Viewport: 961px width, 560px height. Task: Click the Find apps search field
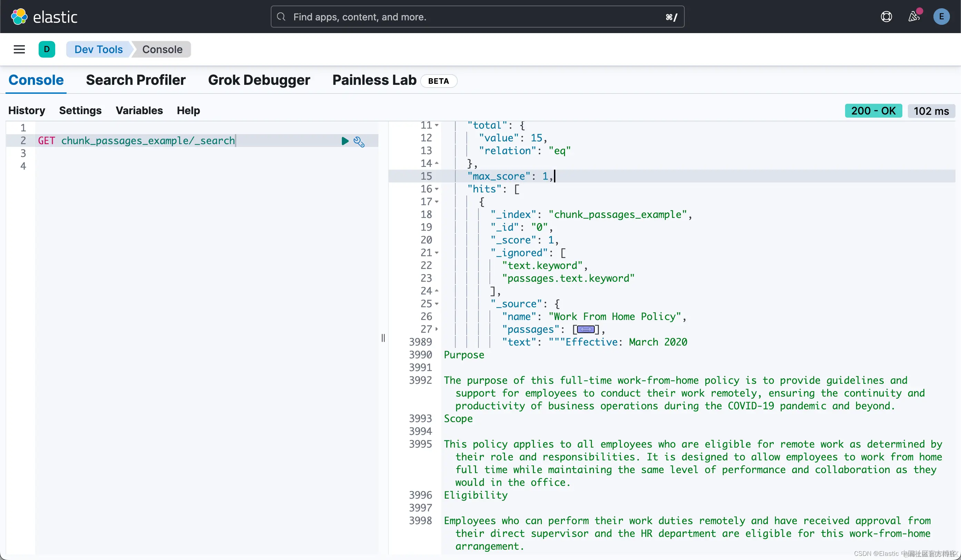point(477,17)
